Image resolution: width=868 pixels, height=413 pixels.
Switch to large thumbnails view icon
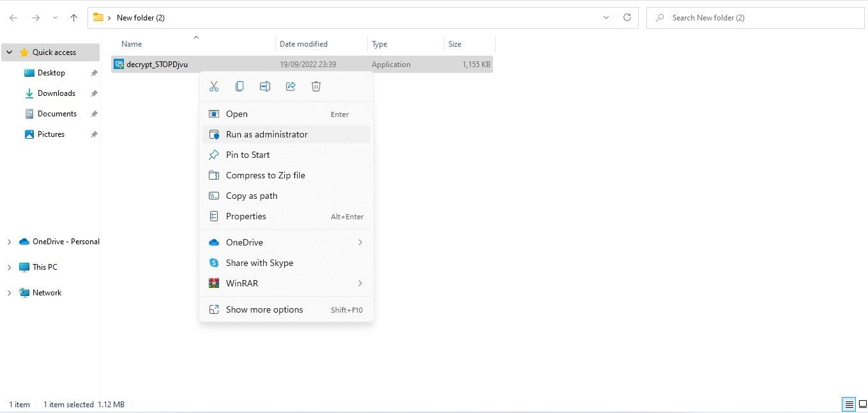point(862,404)
